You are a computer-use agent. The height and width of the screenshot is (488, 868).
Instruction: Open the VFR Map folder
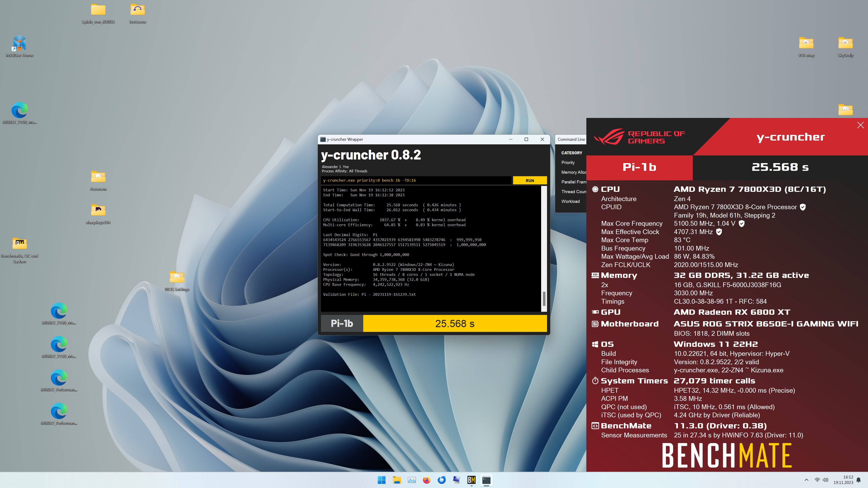[806, 47]
